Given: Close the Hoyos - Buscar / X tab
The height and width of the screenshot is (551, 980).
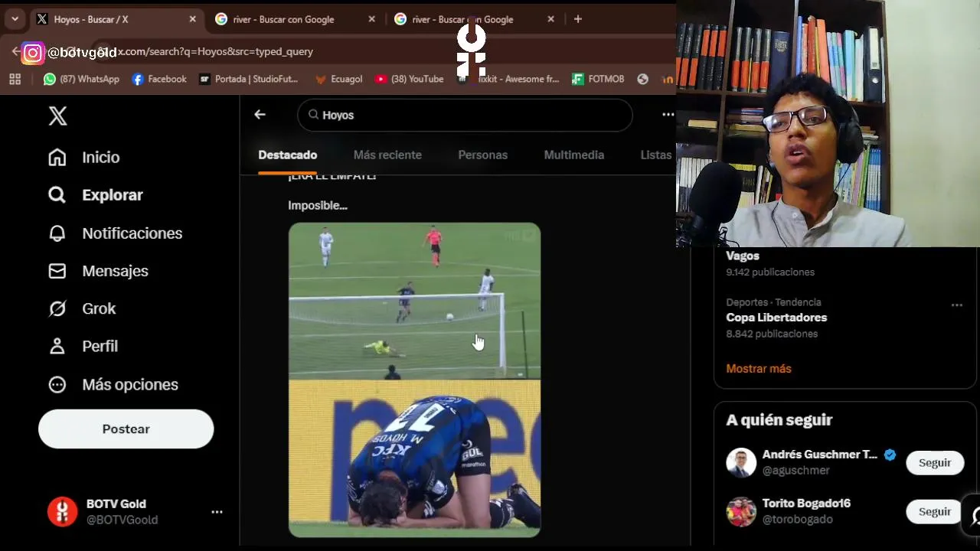Looking at the screenshot, I should (192, 19).
